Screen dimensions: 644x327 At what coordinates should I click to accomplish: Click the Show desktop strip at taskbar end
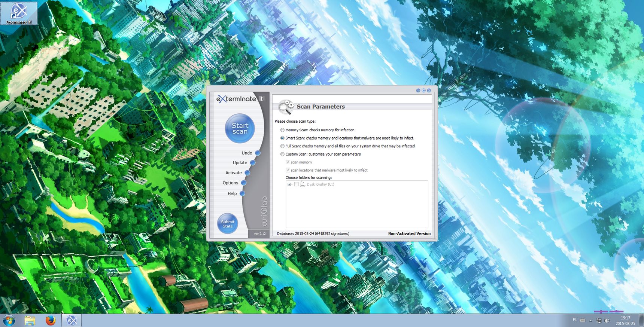pyautogui.click(x=641, y=321)
